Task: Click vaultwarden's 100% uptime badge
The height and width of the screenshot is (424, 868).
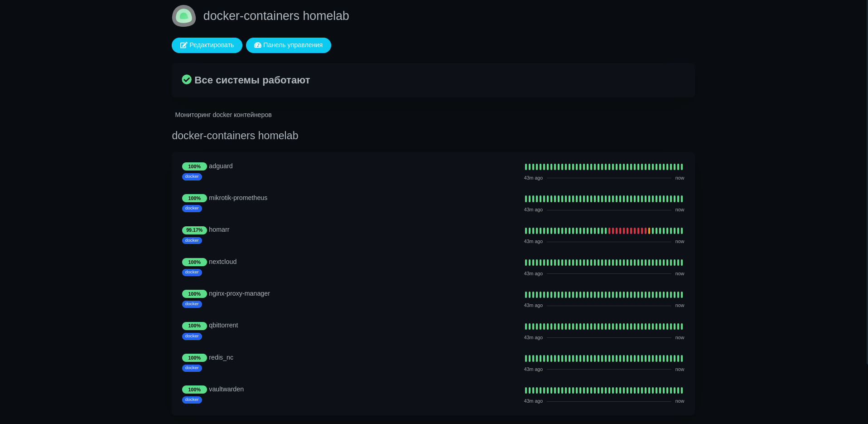Action: [x=194, y=390]
